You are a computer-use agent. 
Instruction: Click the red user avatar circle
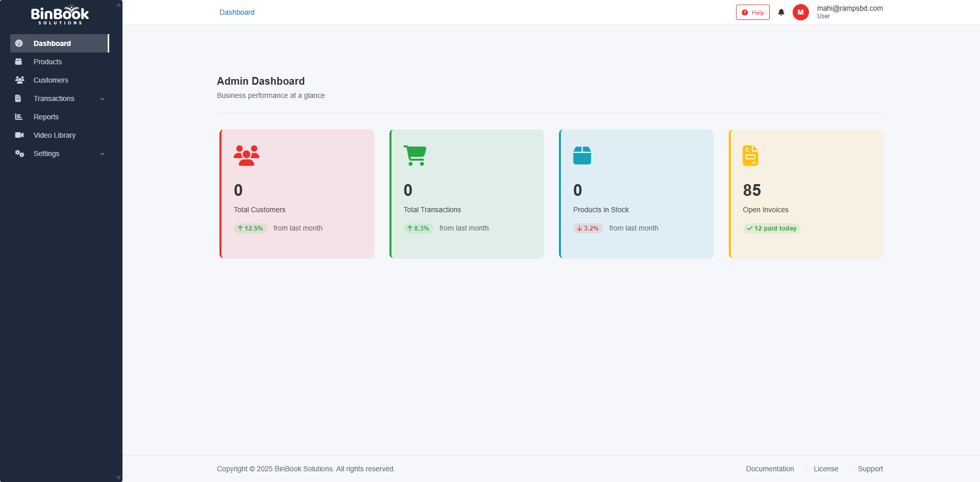pyautogui.click(x=800, y=12)
